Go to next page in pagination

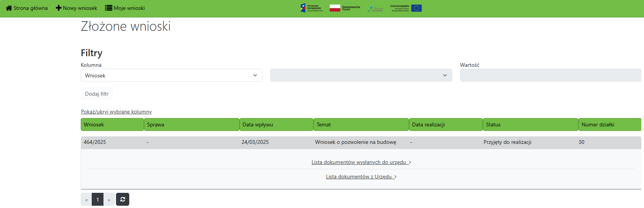pos(109,200)
